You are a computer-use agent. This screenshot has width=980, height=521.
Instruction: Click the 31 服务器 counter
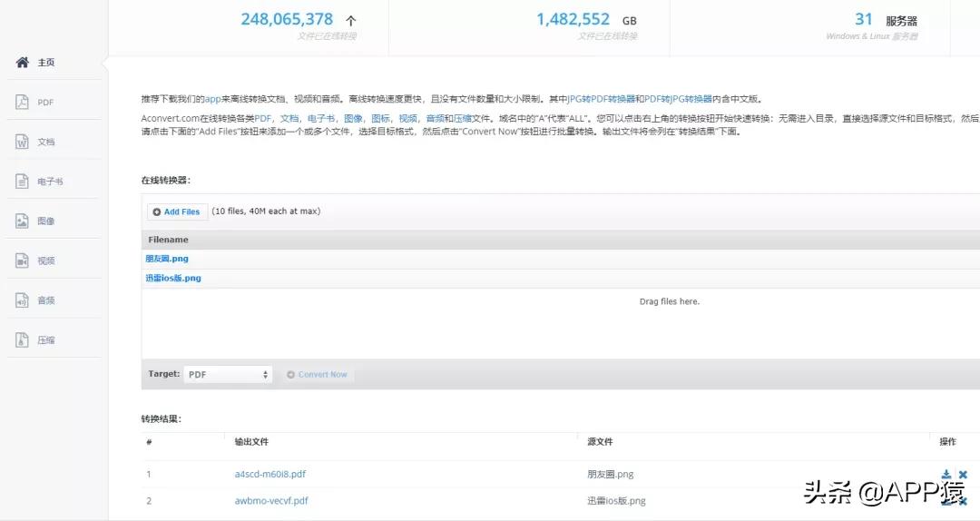pos(887,20)
